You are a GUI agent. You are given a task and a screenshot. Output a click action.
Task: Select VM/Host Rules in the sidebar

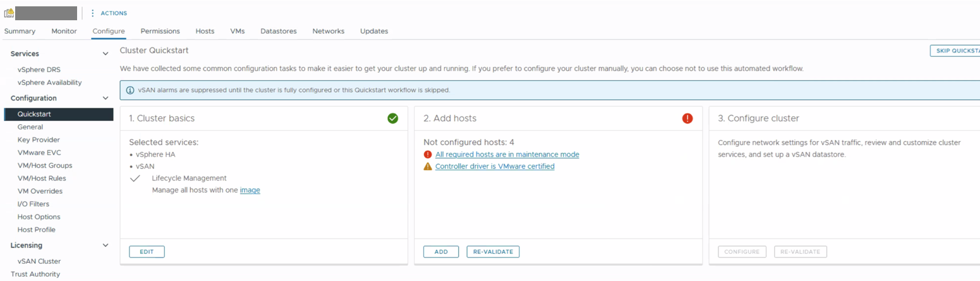(42, 178)
